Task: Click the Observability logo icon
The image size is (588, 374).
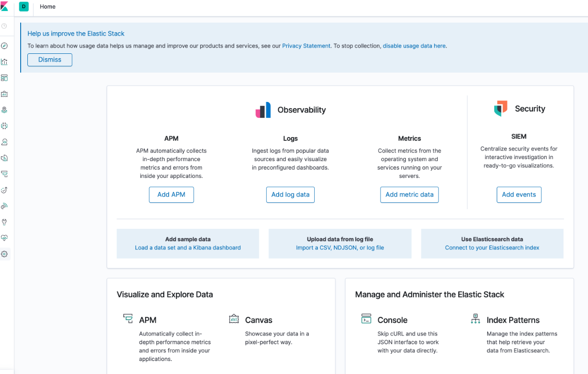Action: click(263, 110)
